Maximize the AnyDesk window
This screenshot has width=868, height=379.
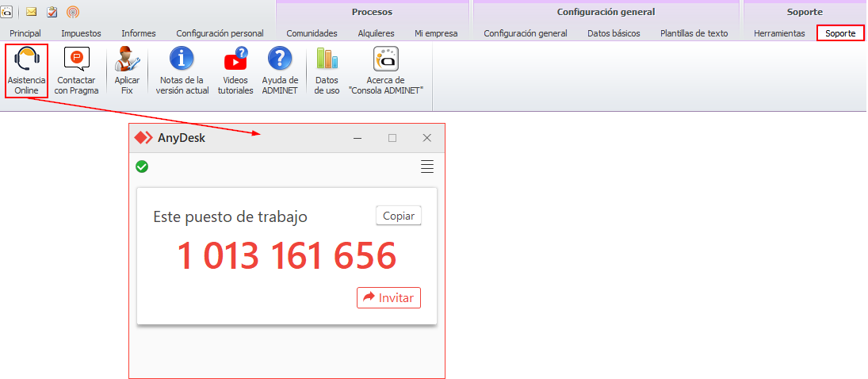pyautogui.click(x=392, y=138)
